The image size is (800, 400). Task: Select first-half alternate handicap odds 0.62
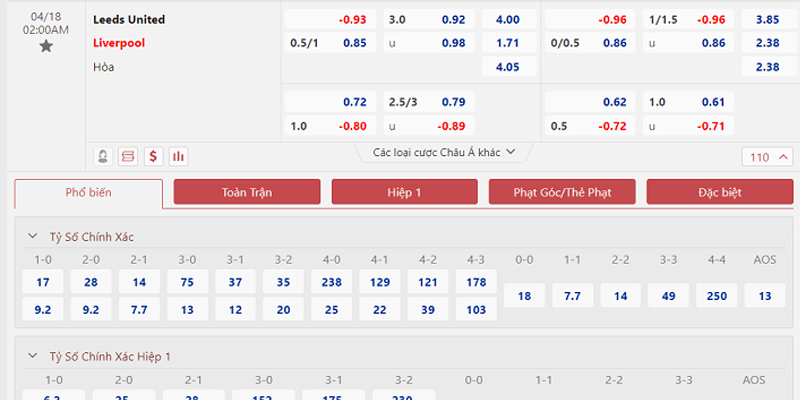click(x=590, y=102)
